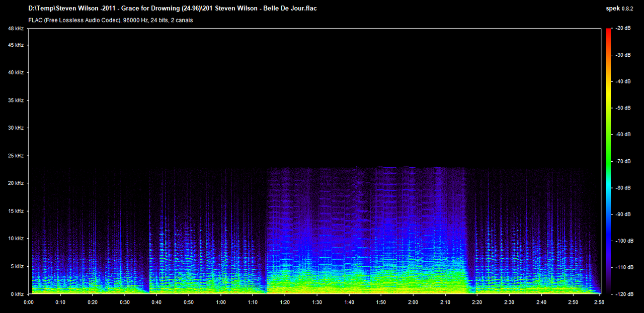Click the 15 kHz frequency label
Screen dimensions: 644x313
(x=16, y=211)
